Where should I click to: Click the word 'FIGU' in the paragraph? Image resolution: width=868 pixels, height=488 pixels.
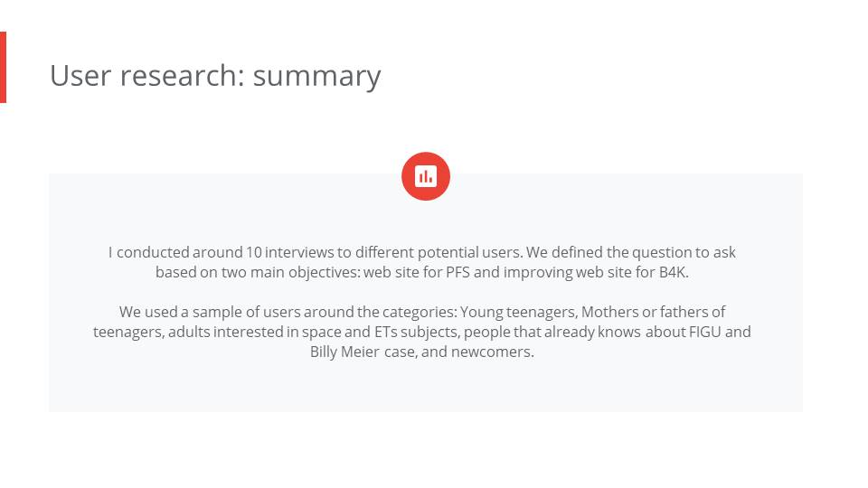pyautogui.click(x=704, y=332)
